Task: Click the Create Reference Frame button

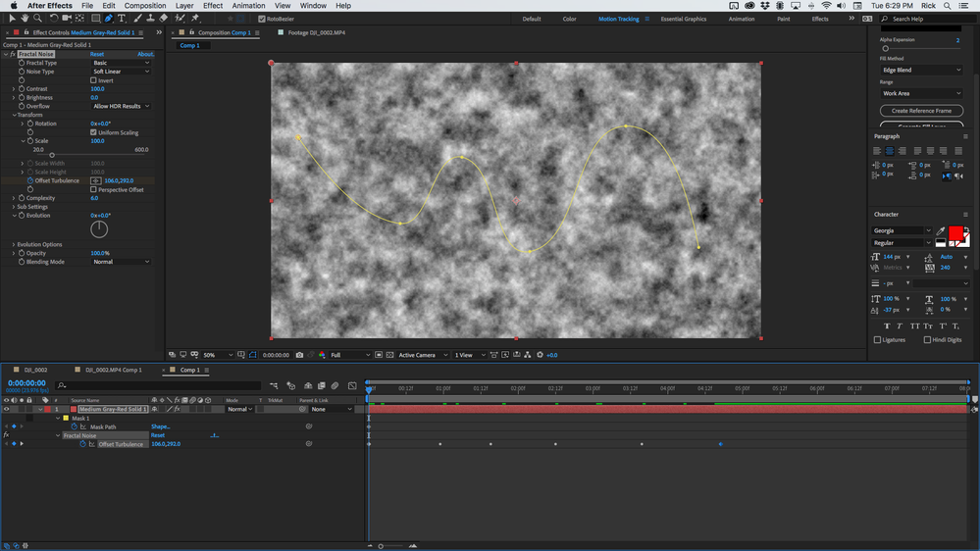Action: tap(921, 111)
